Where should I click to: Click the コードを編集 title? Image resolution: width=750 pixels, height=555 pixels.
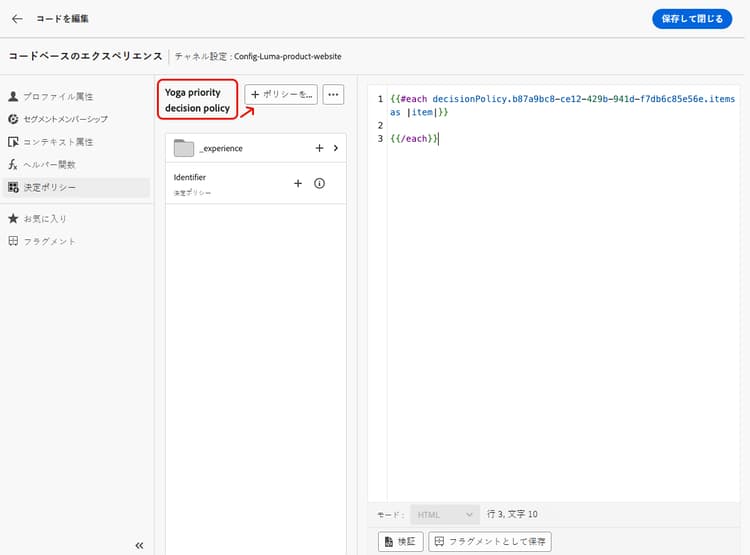62,19
